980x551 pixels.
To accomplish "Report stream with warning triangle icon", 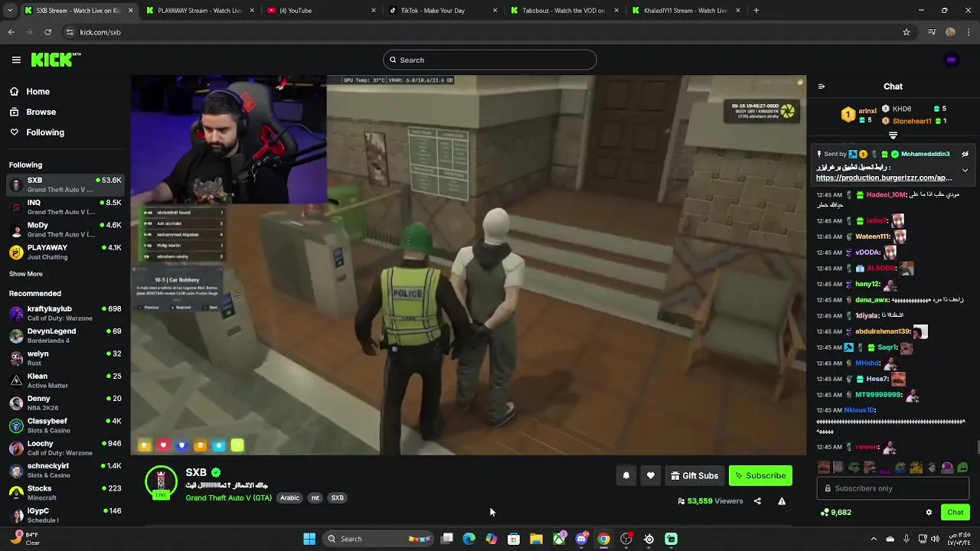I will [782, 501].
